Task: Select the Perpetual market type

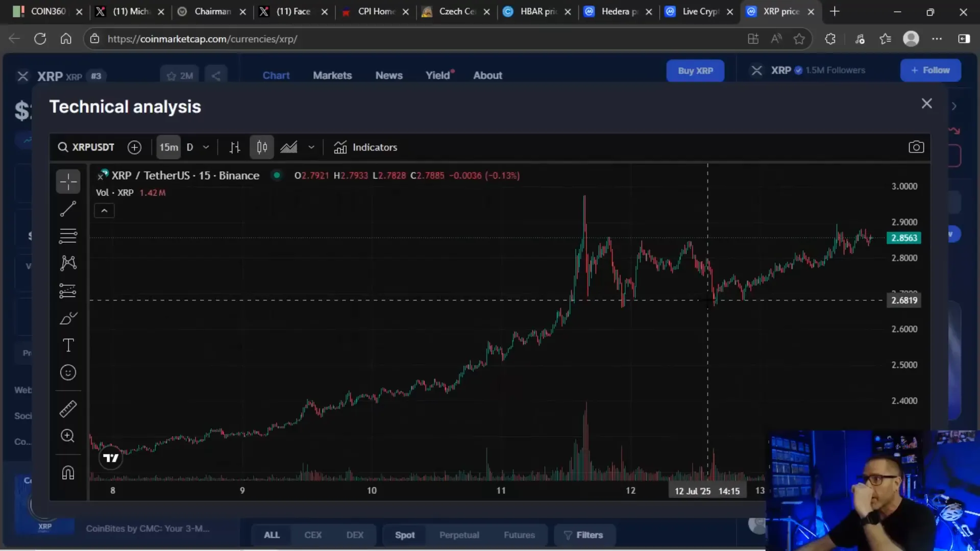Action: 459,535
